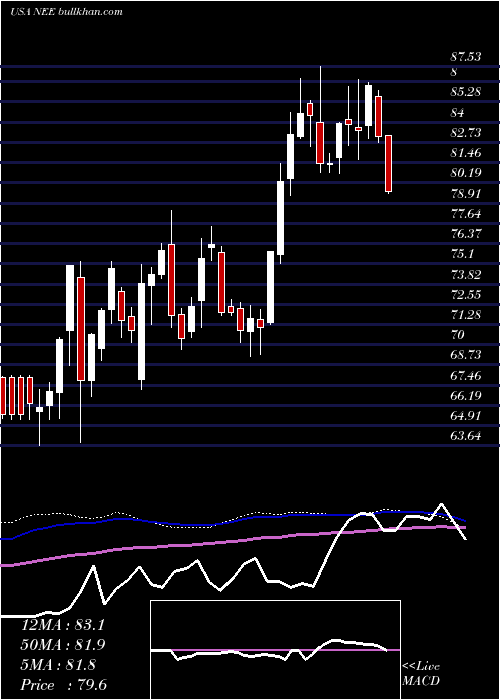
Task: Select the 76.37 price axis label
Action: click(467, 233)
